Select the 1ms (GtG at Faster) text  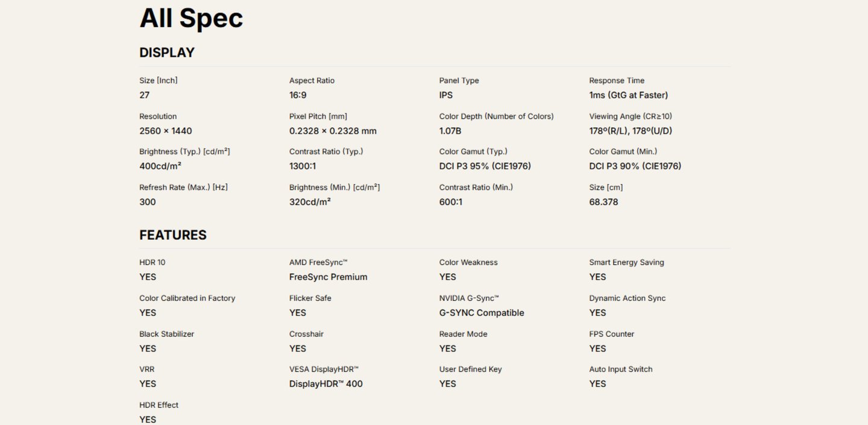point(629,95)
